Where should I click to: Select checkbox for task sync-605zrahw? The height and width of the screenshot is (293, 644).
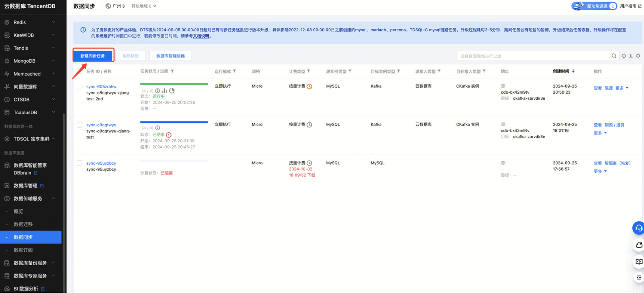(x=79, y=86)
